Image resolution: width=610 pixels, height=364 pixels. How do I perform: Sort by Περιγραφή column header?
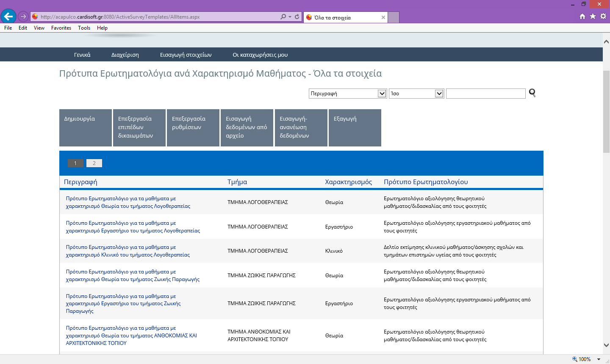(x=80, y=182)
